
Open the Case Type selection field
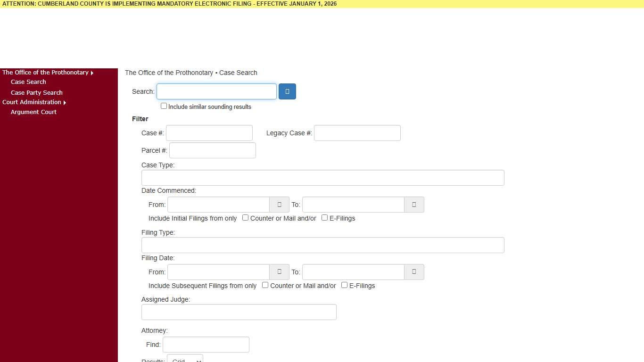tap(322, 178)
